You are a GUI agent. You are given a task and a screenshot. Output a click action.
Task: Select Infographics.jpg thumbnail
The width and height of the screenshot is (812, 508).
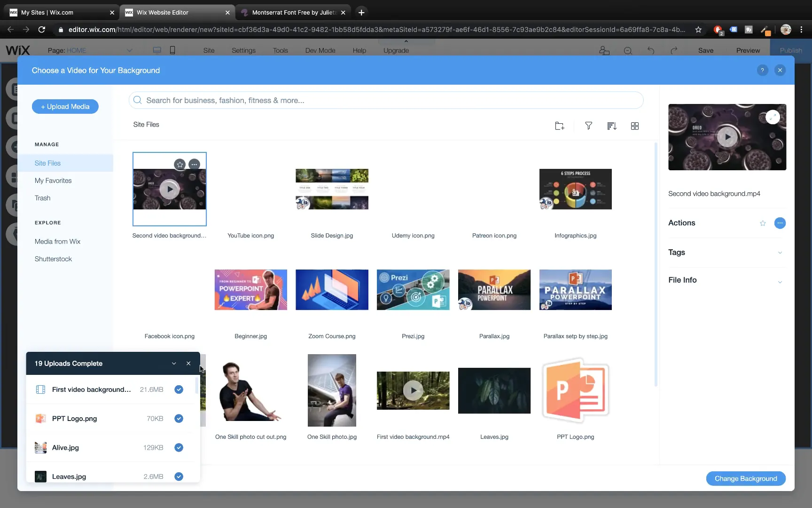coord(575,189)
